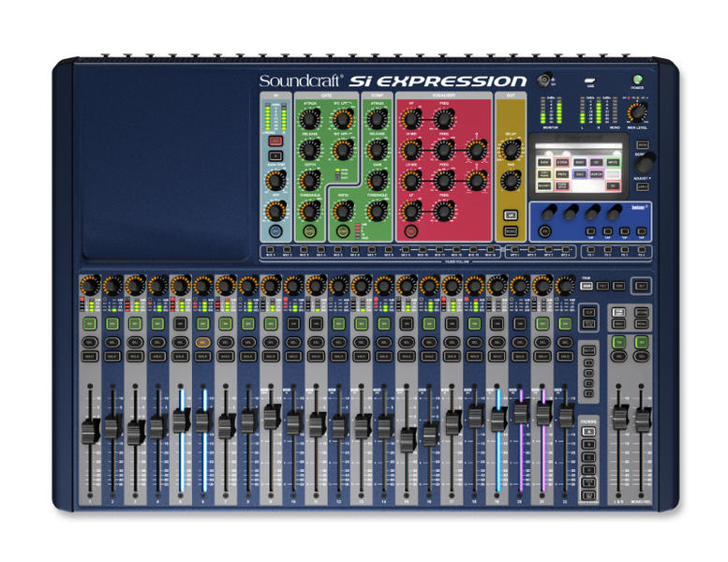Unmute channel 5 with its ON button
728x562 pixels.
tap(180, 323)
